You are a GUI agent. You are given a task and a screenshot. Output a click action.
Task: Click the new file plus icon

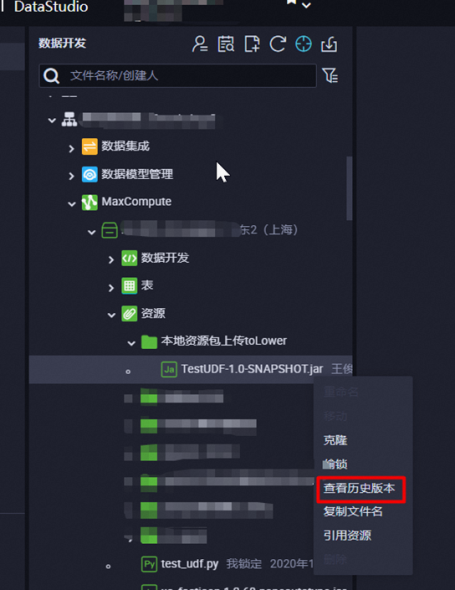252,44
